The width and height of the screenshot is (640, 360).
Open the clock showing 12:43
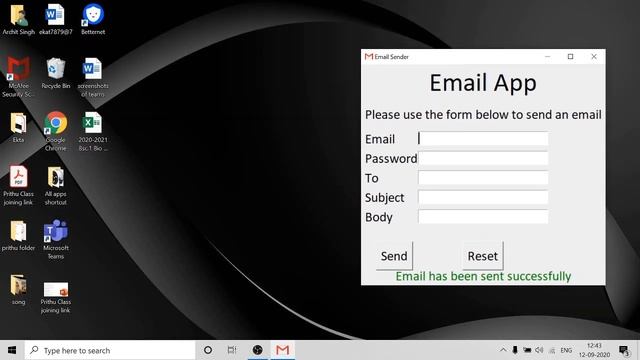click(x=594, y=350)
